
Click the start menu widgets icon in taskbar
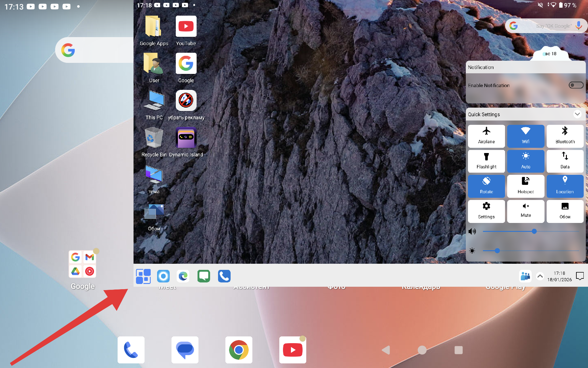[x=143, y=276]
